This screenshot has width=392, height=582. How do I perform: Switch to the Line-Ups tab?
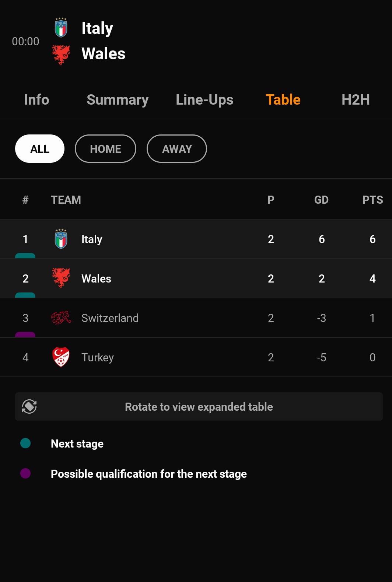tap(204, 99)
